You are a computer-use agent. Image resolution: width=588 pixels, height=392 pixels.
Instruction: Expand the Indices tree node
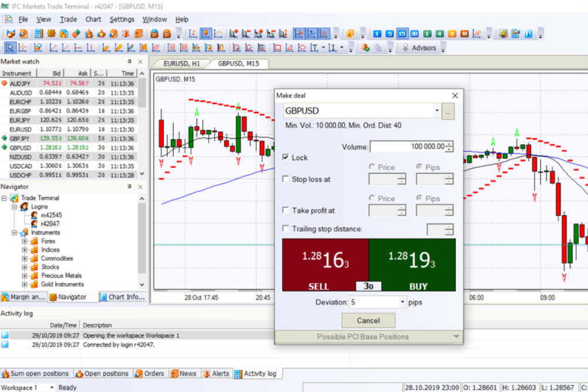click(24, 250)
